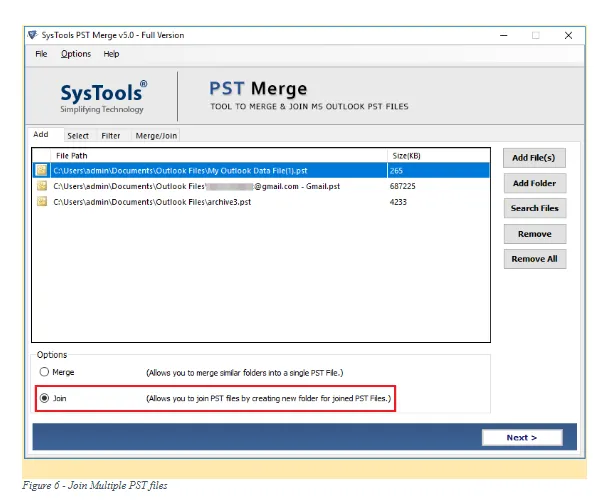Switch to the Select tab
The image size is (602, 502).
click(x=78, y=136)
